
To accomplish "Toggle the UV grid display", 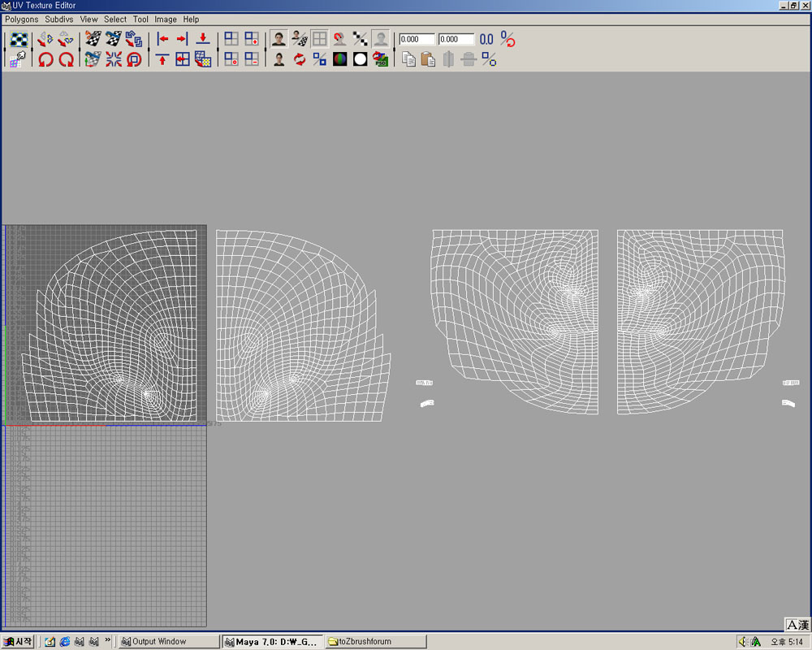I will click(x=320, y=38).
